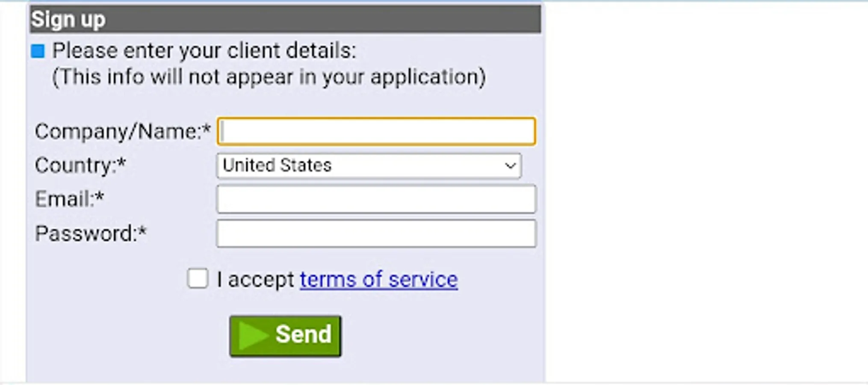Click the blank white area beside the form
This screenshot has width=868, height=385.
tap(706, 192)
